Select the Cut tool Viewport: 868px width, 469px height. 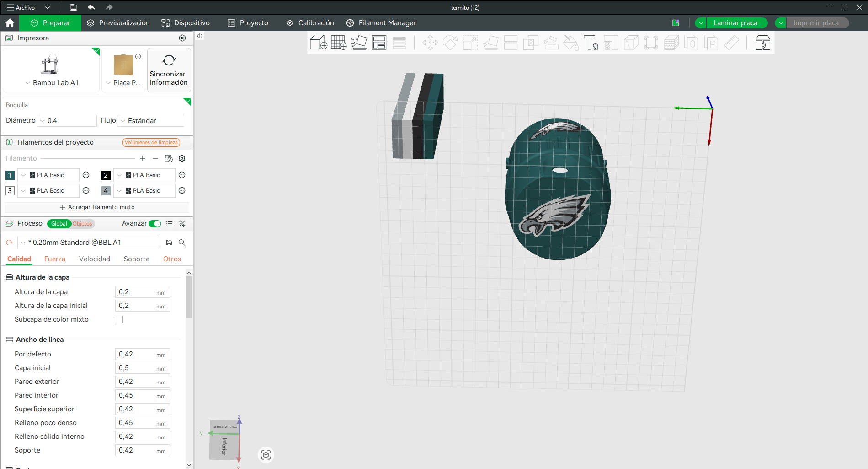511,43
